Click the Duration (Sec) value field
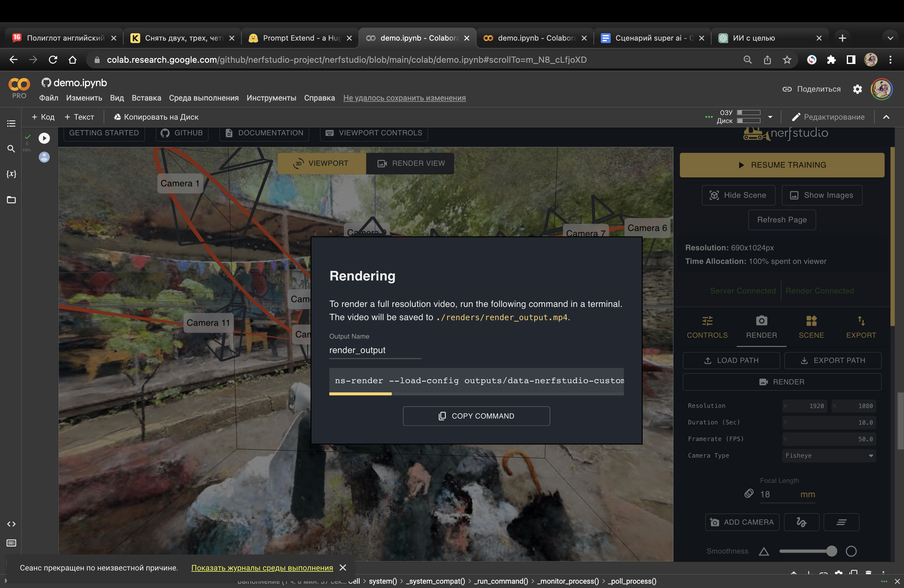 [829, 422]
